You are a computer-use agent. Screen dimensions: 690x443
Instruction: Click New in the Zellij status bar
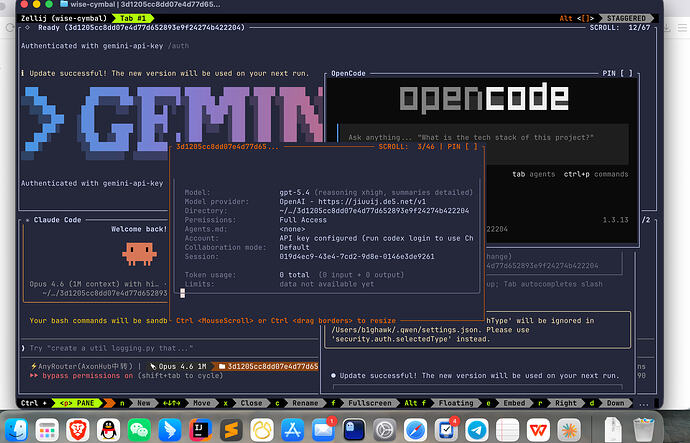coord(143,403)
